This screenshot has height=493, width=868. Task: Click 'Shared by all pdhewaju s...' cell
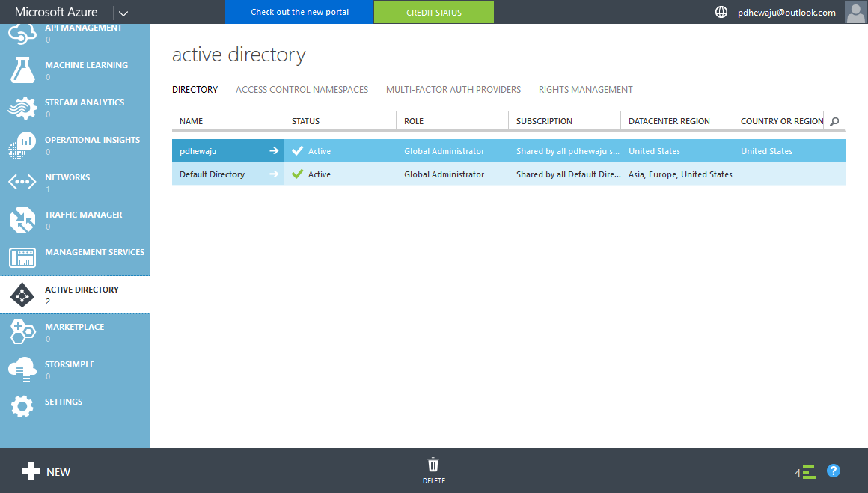click(x=568, y=151)
